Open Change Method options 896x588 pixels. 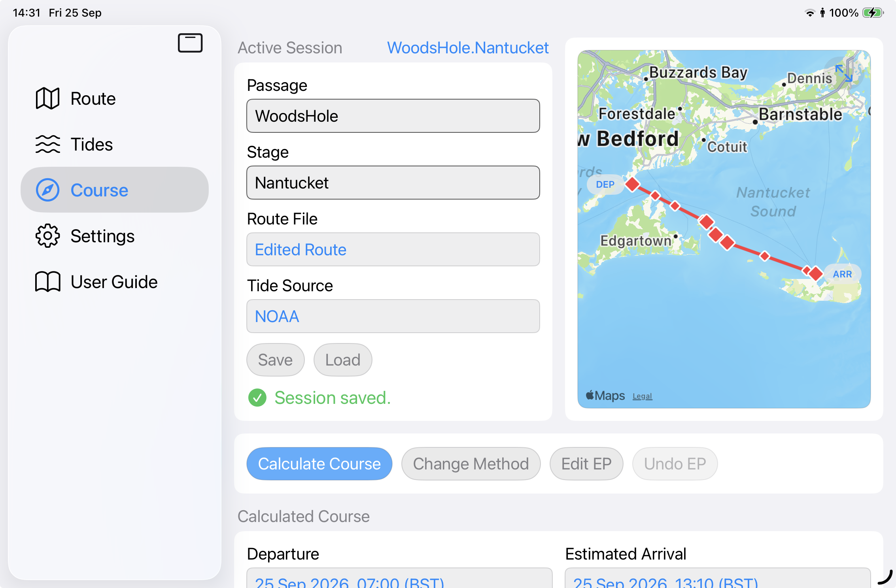(x=471, y=464)
